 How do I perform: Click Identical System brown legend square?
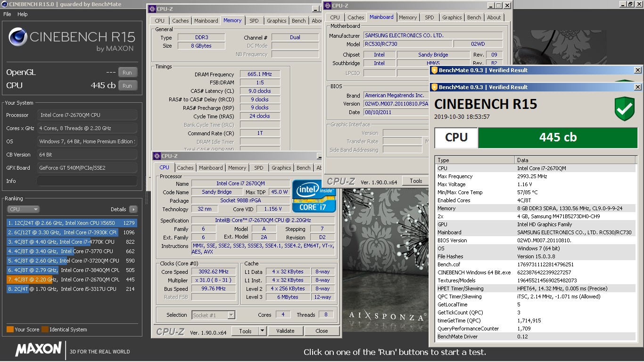point(45,329)
